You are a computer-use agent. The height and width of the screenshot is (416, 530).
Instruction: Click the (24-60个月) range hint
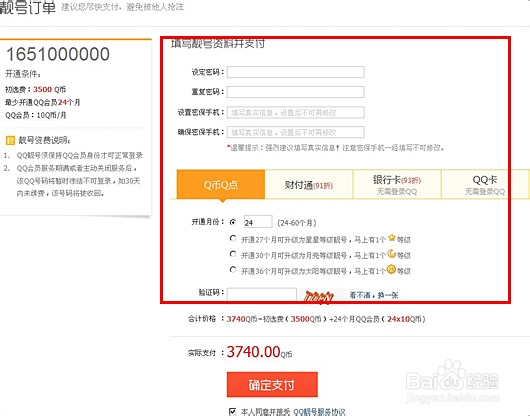coord(297,223)
